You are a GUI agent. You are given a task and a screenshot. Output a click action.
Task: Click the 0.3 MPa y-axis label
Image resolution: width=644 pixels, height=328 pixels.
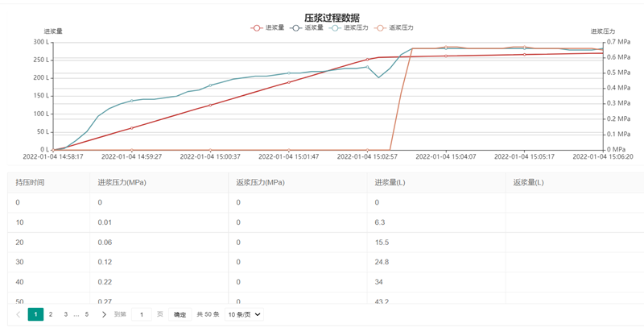618,103
